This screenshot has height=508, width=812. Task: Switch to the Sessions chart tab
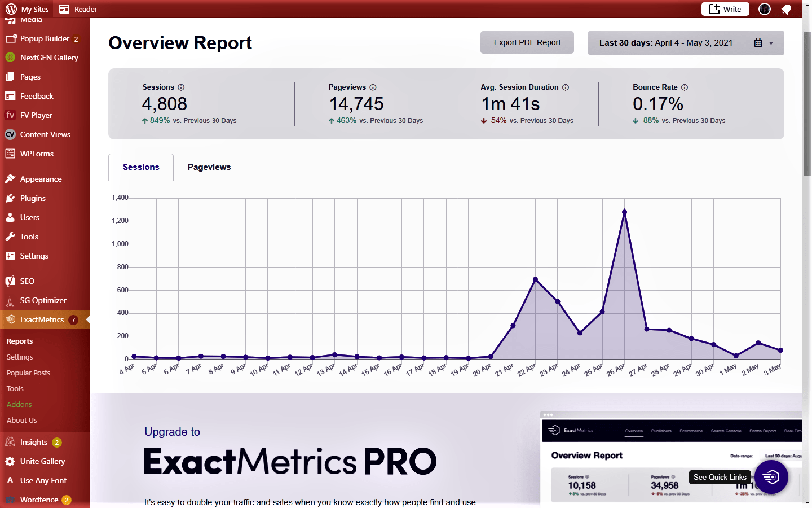(x=141, y=167)
